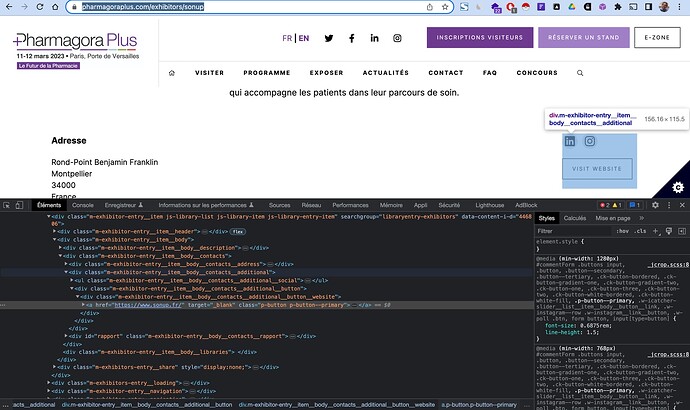
Task: Activate the DevTools element inspector picker
Action: click(x=7, y=205)
